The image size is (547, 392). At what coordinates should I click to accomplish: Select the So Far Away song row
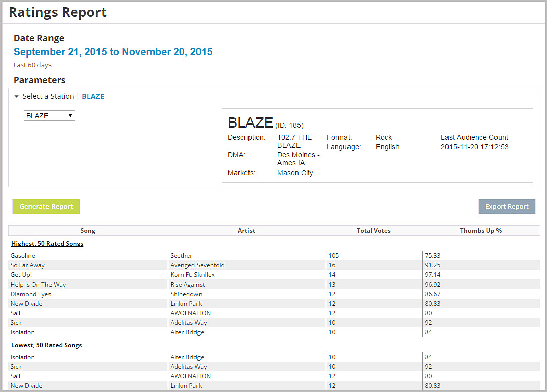(x=28, y=265)
